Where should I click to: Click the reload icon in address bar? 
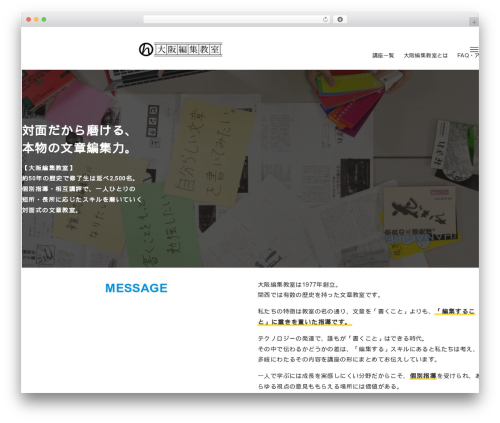[325, 20]
